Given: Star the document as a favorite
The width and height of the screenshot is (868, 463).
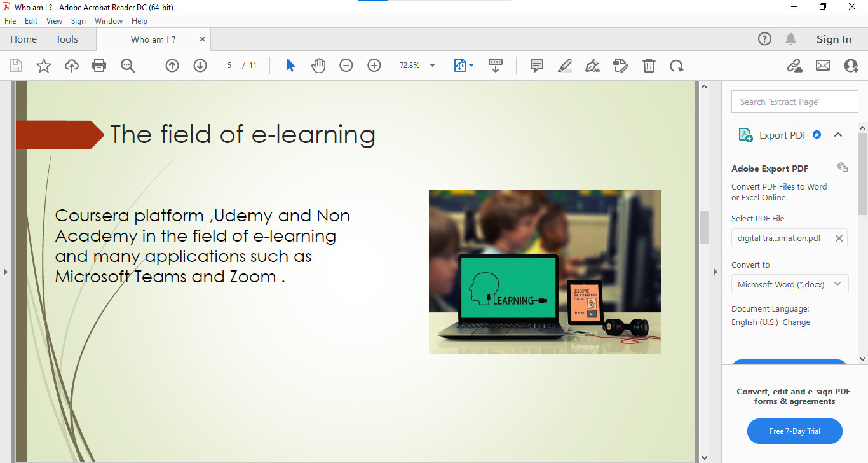Looking at the screenshot, I should click(x=43, y=65).
